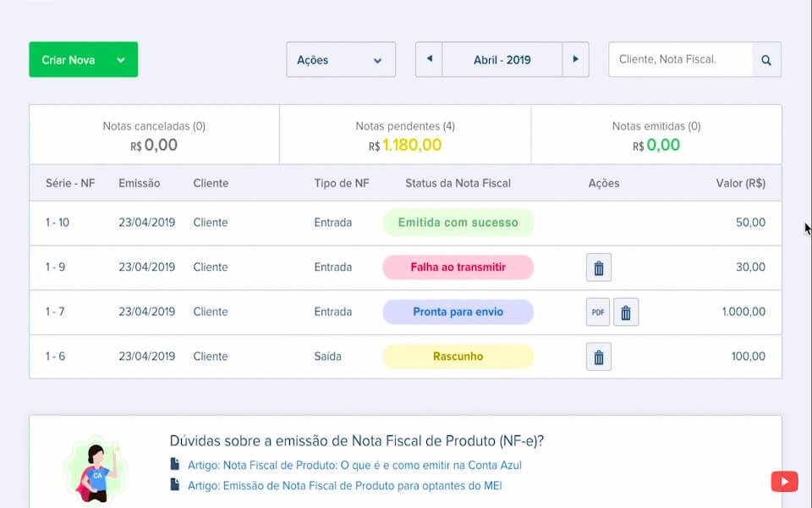Screen dimensions: 812x508
Task: Expand the Ações dropdown
Action: click(x=341, y=59)
